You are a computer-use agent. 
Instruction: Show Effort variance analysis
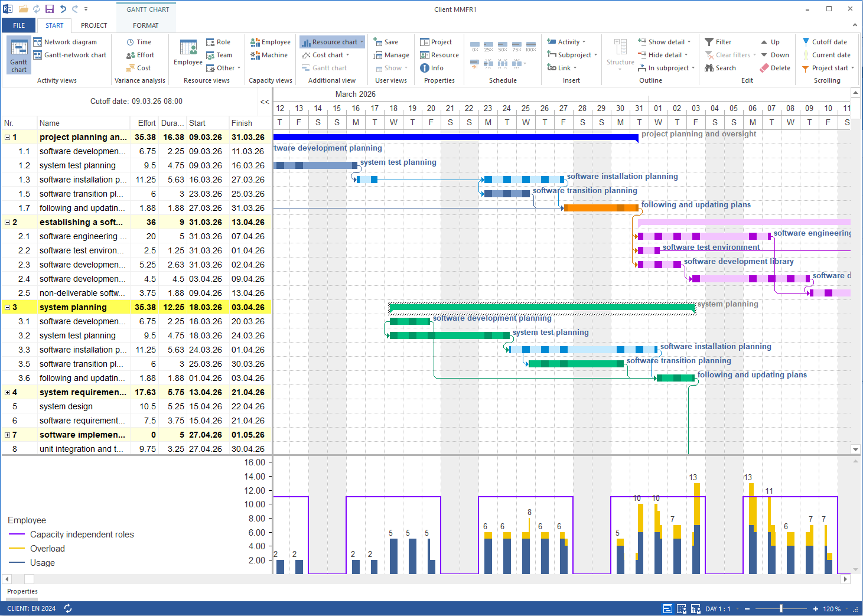(140, 55)
